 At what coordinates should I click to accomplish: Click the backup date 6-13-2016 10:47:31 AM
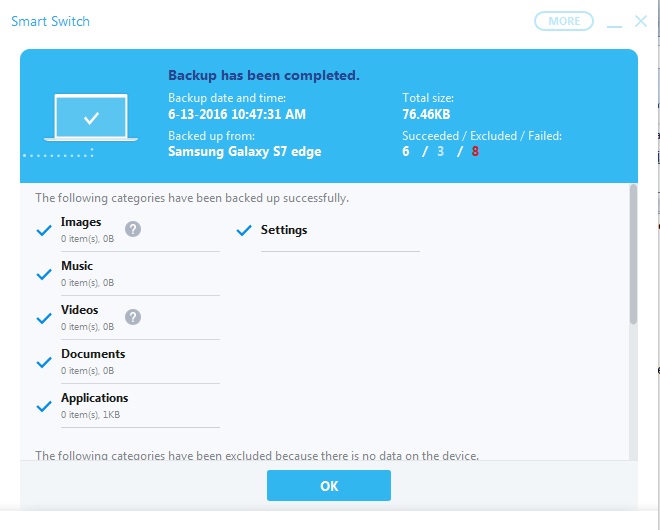point(237,114)
